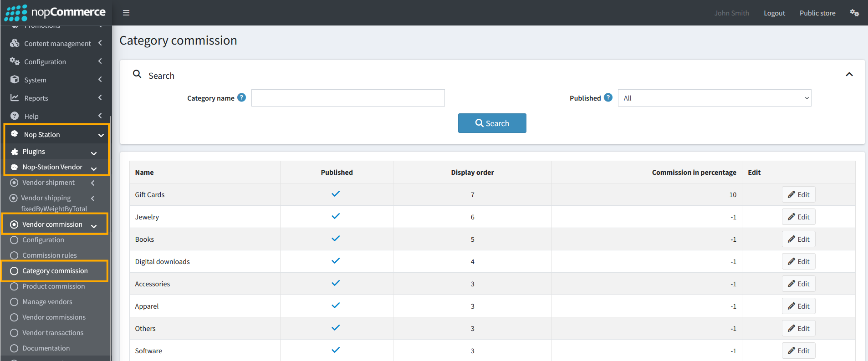The image size is (868, 361).
Task: Open Vendor shipping fixedByWeightByTotal menu item
Action: (x=54, y=203)
